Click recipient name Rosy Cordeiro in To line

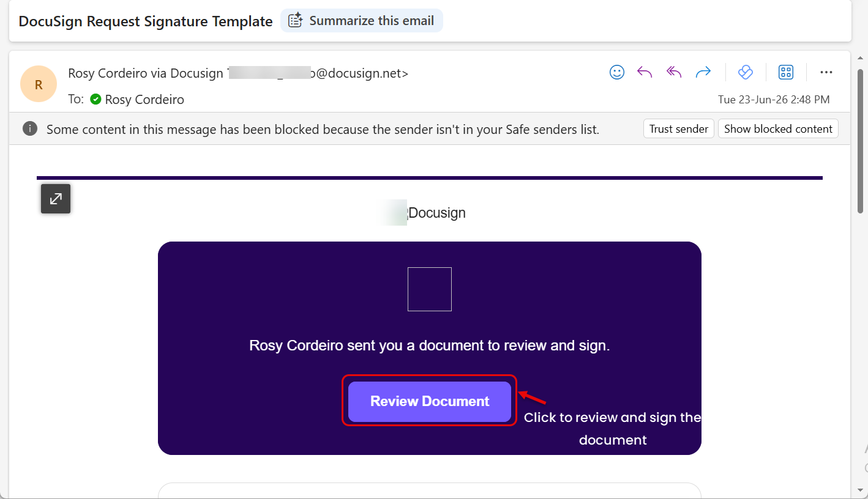coord(144,99)
